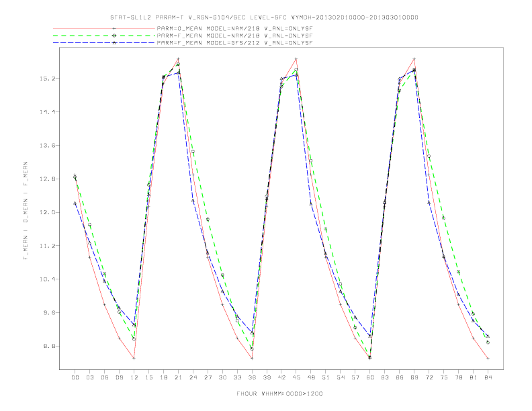Select the blue F_MEAN GFS/212 legend label
Viewport: 532px width, 411px height.
[x=234, y=43]
